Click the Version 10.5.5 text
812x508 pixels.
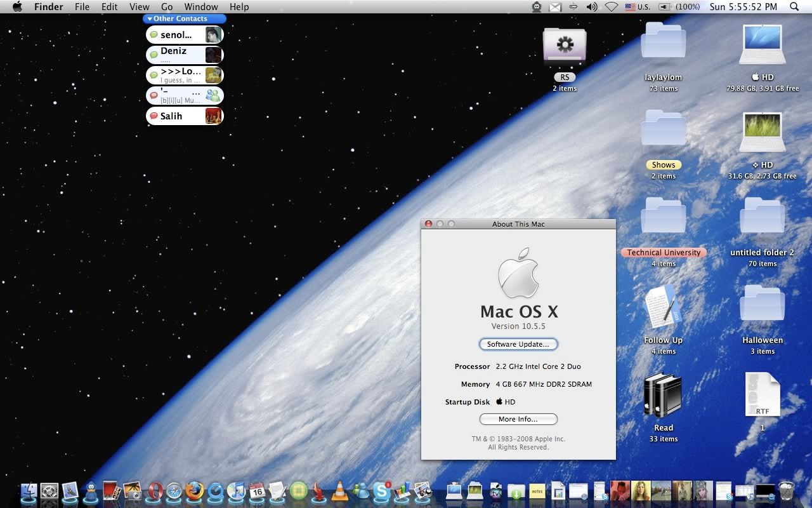(x=518, y=326)
